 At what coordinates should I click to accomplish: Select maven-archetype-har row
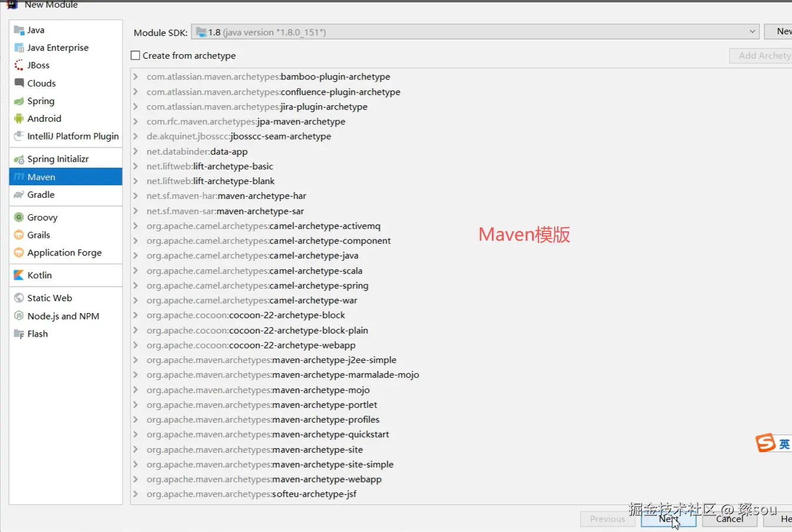coord(461,195)
